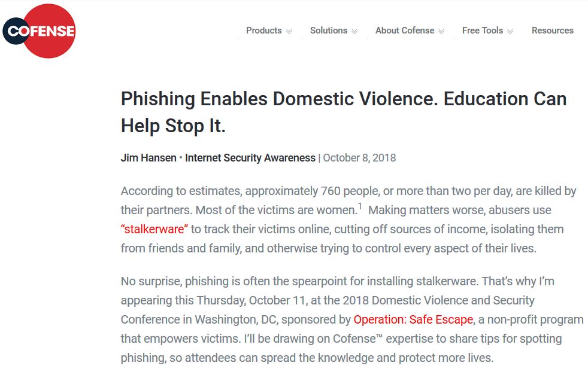Go to the Resources page
Viewport: 588px width, 375px height.
pyautogui.click(x=552, y=31)
